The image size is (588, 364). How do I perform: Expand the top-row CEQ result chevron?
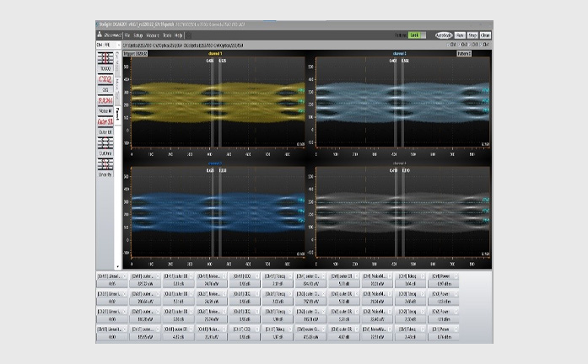(x=256, y=276)
